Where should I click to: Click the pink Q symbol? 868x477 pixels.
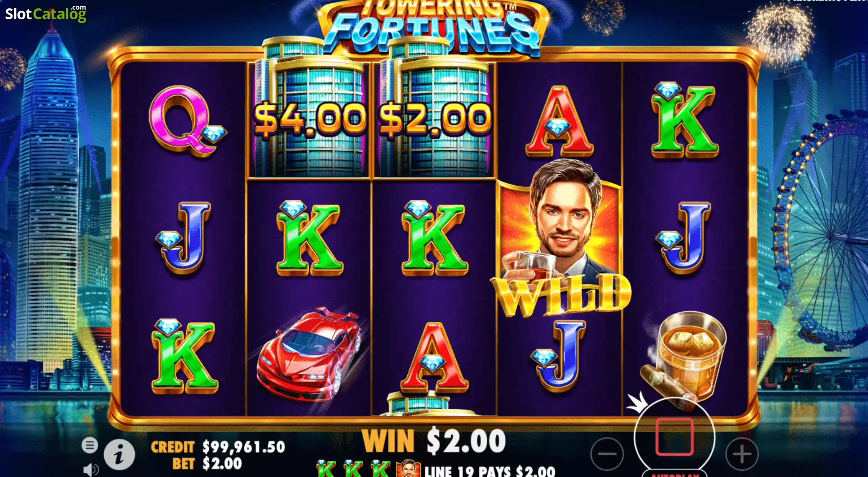(x=187, y=121)
